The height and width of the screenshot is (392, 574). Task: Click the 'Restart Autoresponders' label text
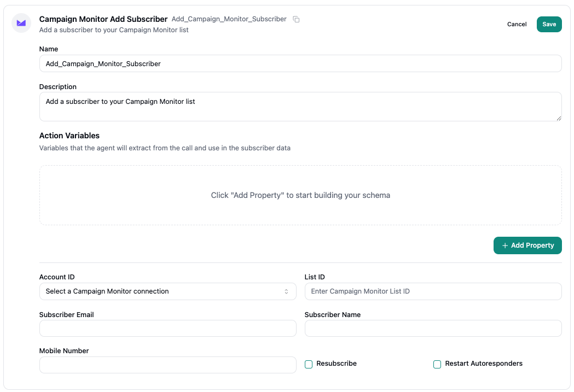484,364
